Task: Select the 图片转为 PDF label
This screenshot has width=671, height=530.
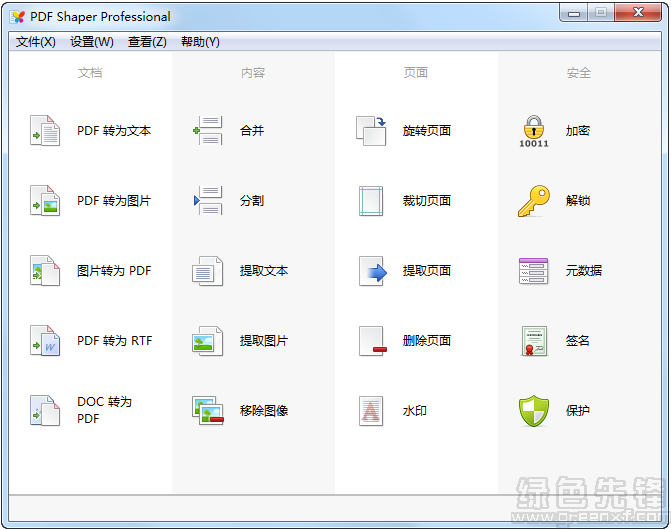Action: click(x=114, y=271)
